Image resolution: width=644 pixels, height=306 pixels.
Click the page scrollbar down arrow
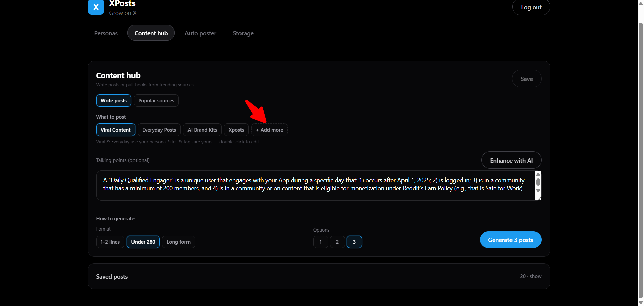tap(641, 303)
